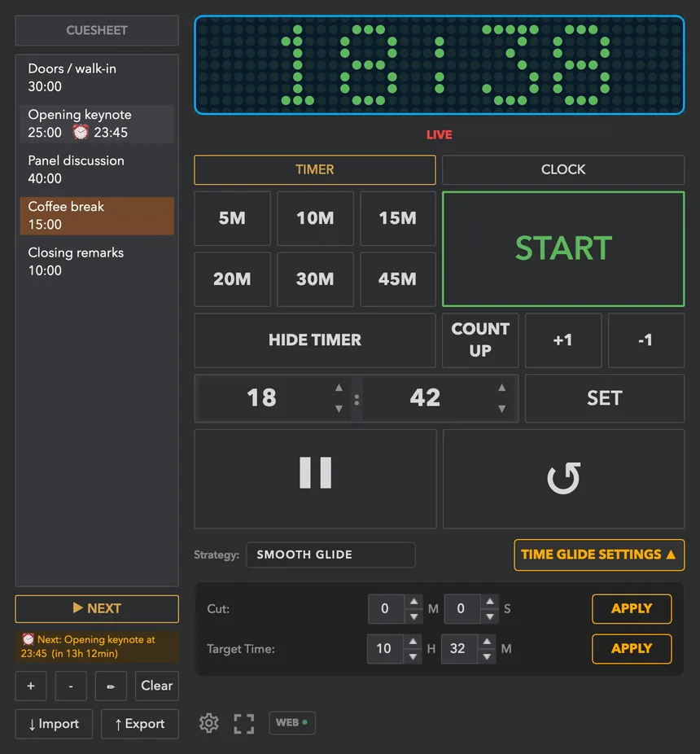
Task: Click the seconds field showing 42
Action: tap(426, 398)
